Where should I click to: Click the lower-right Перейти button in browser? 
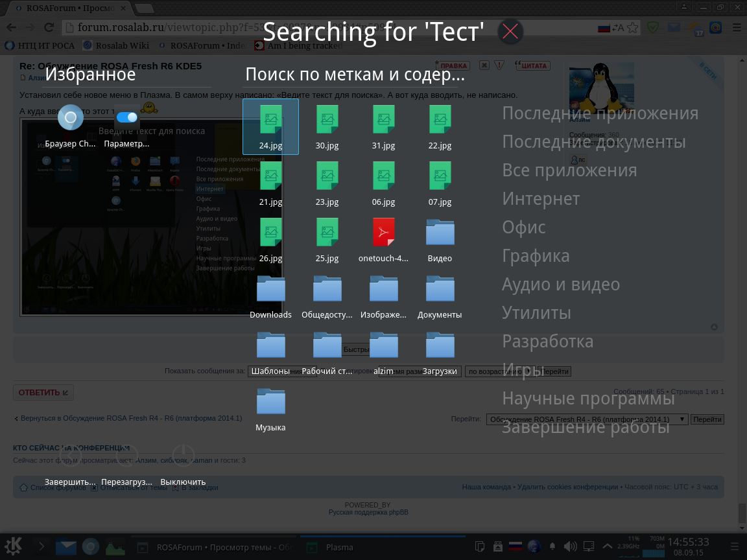coord(707,419)
